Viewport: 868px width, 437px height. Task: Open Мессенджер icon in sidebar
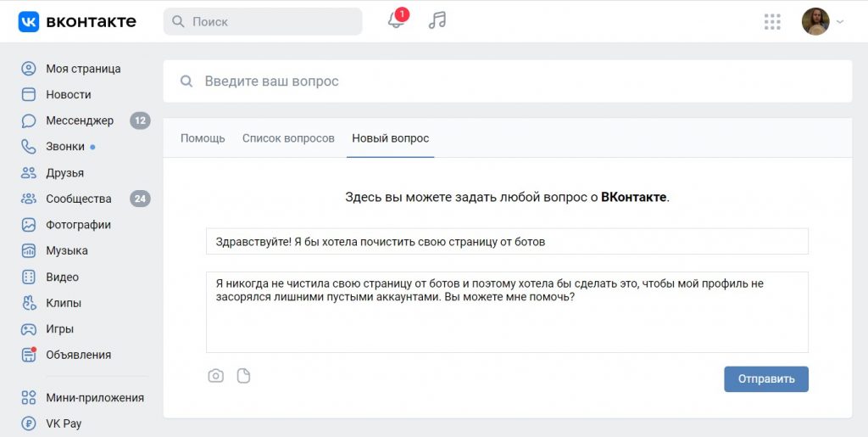(28, 120)
